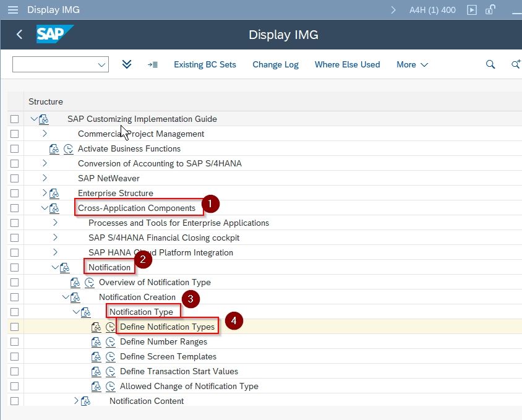Select Define Screen Templates entry
522x420 pixels.
(x=168, y=357)
